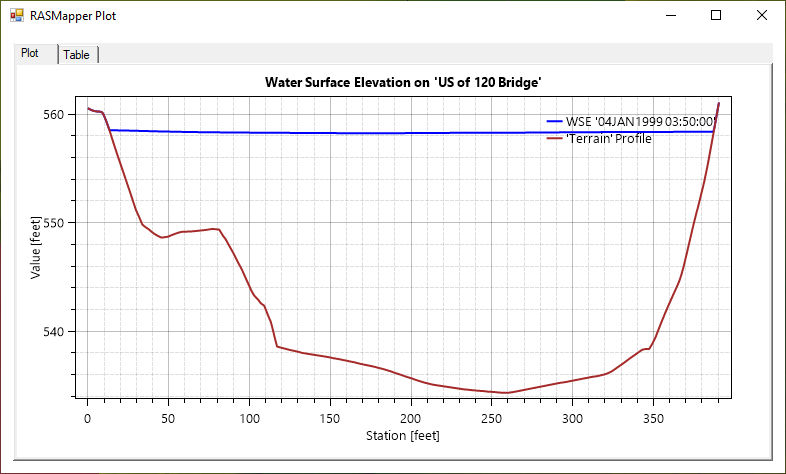Click the 540 value axis tick label

pos(54,332)
